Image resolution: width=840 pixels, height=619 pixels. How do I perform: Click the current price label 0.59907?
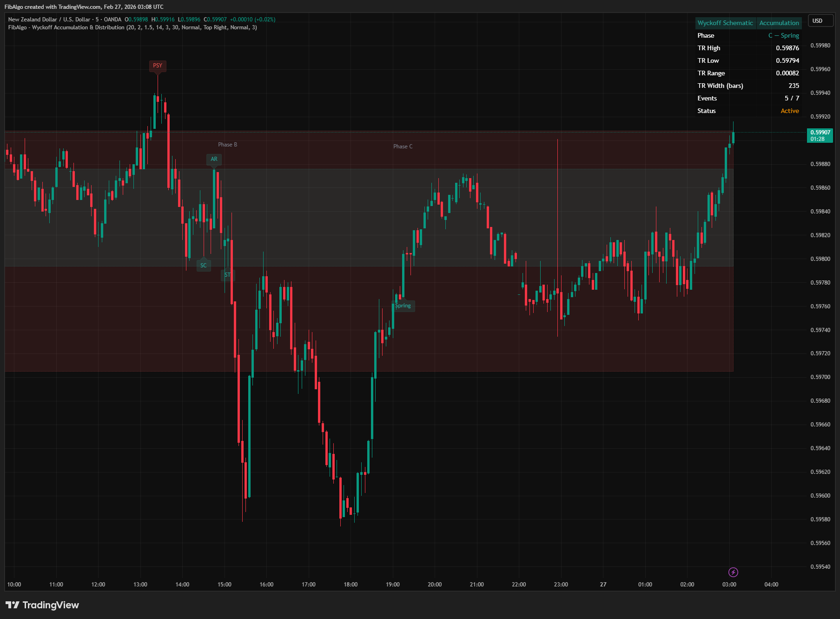(x=820, y=133)
